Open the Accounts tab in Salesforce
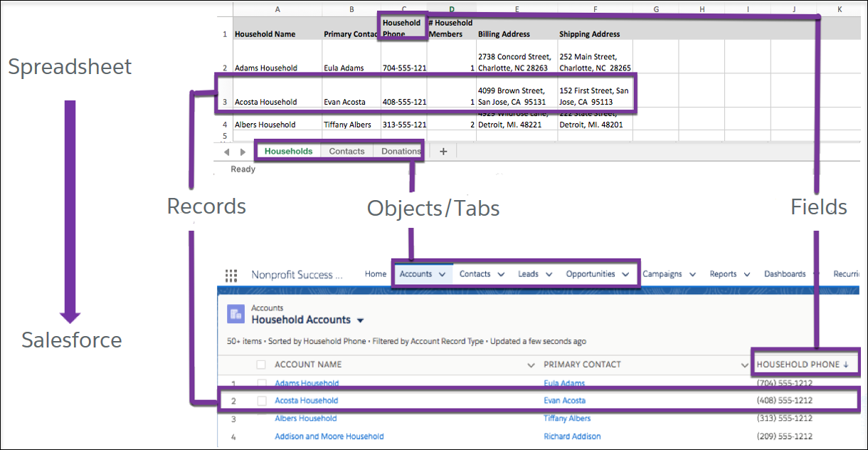Viewport: 868px width, 450px height. 416,274
